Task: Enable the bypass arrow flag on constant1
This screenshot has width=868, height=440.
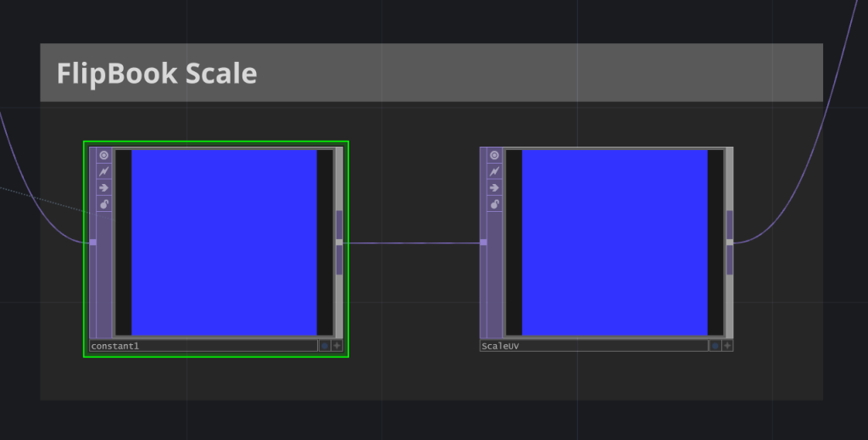Action: coord(104,188)
